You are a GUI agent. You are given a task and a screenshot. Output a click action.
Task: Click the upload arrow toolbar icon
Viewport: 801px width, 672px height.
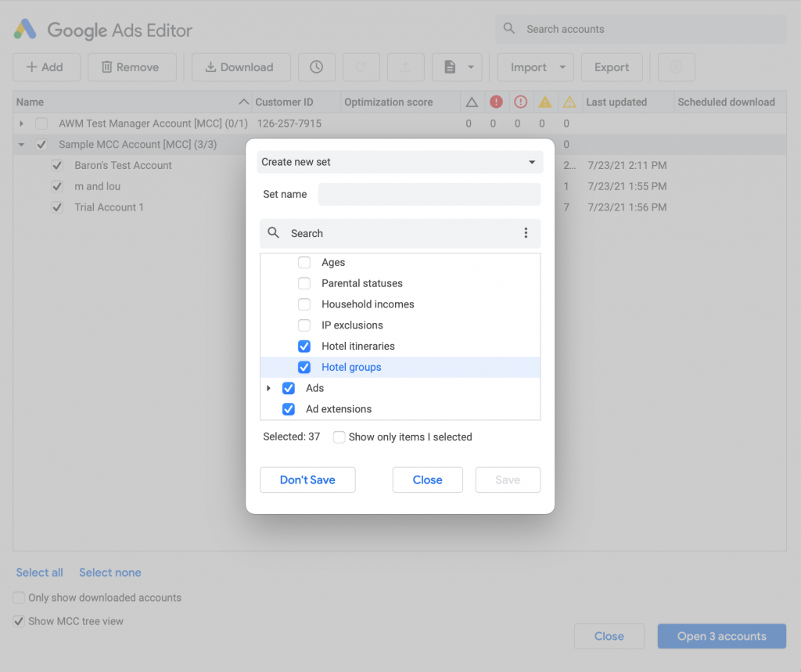tap(406, 67)
